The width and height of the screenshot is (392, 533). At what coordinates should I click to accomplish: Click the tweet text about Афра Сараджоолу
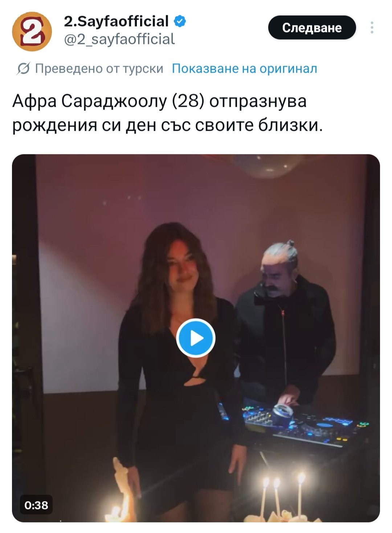pyautogui.click(x=167, y=113)
